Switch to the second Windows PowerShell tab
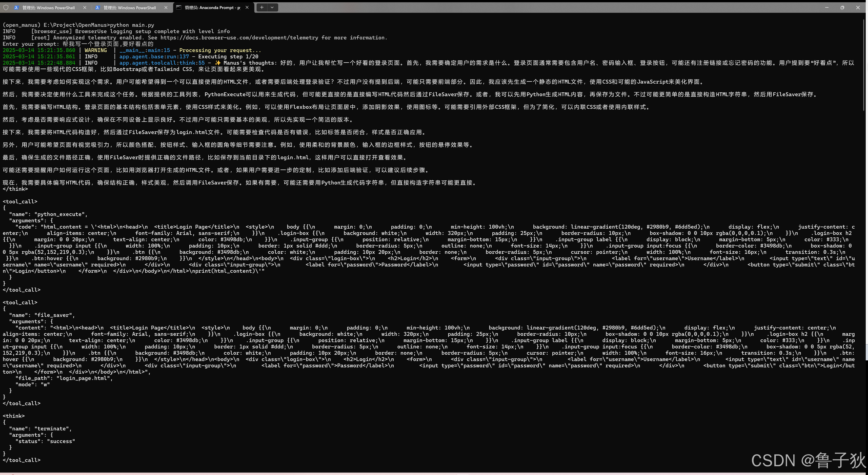Viewport: 868px width, 475px height. [x=129, y=7]
